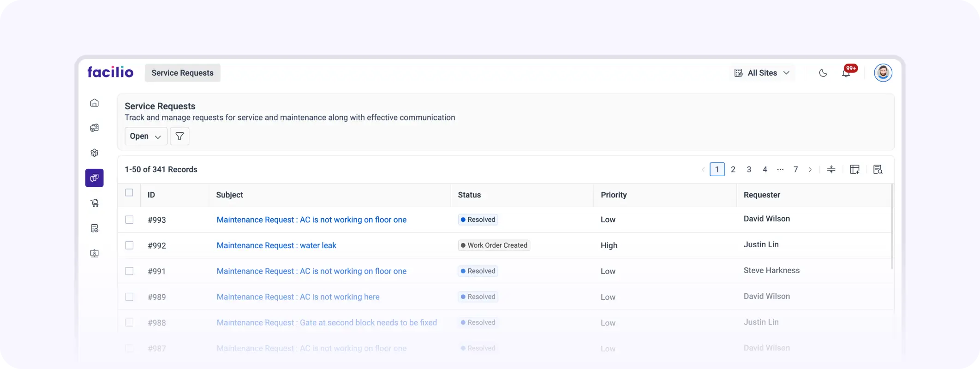Click the user profile avatar
Viewport: 980px width, 369px height.
[883, 73]
